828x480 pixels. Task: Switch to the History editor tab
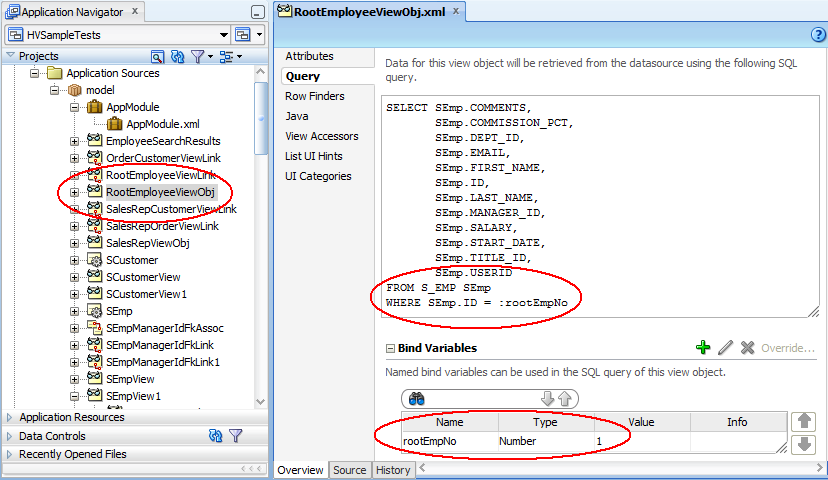tap(393, 470)
